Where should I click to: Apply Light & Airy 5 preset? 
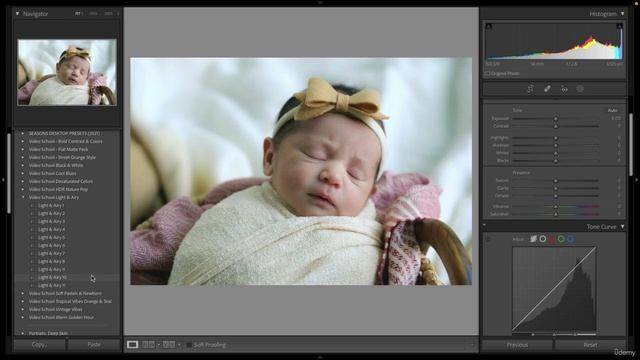click(x=51, y=237)
